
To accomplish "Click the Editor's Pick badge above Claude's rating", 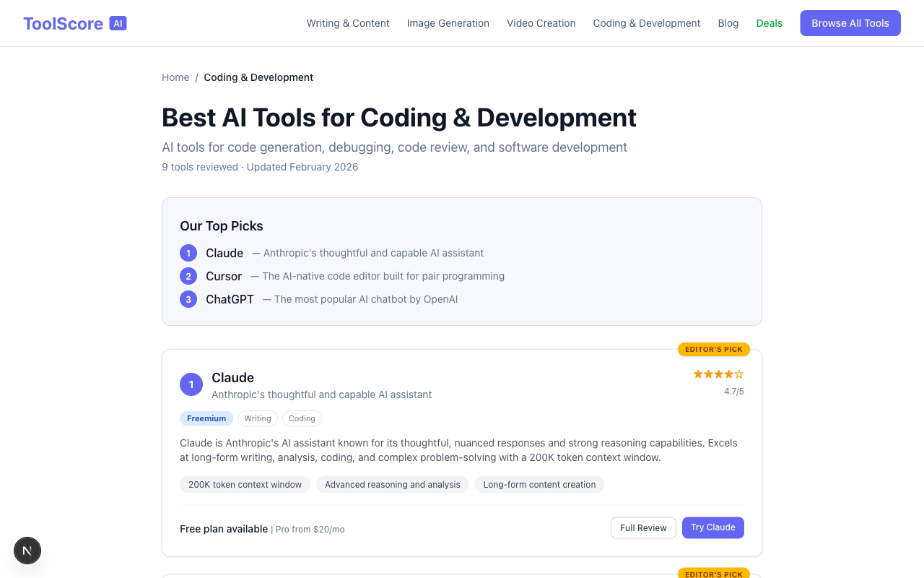I will 713,349.
